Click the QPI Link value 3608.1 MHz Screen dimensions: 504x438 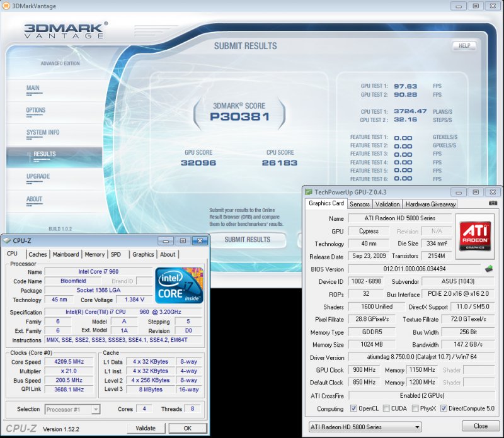pyautogui.click(x=69, y=390)
